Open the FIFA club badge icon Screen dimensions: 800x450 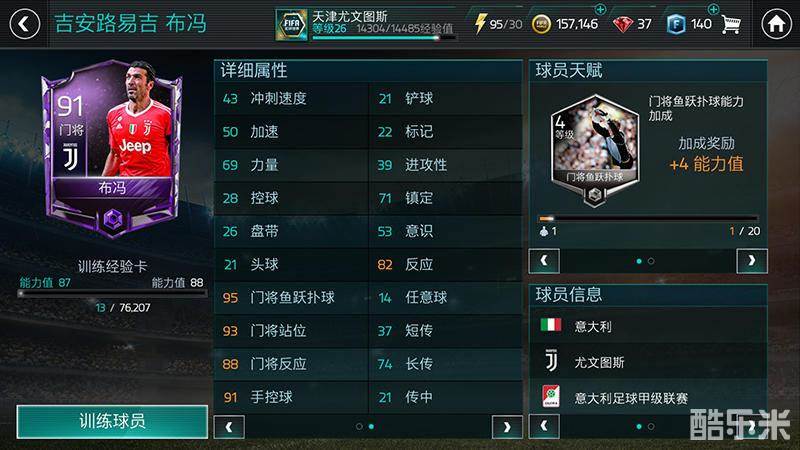291,24
